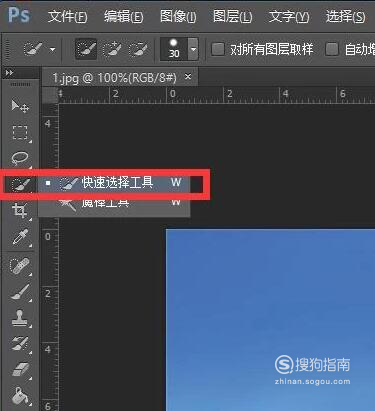Open the 文字(Y) menu
This screenshot has height=411, width=375.
(289, 16)
